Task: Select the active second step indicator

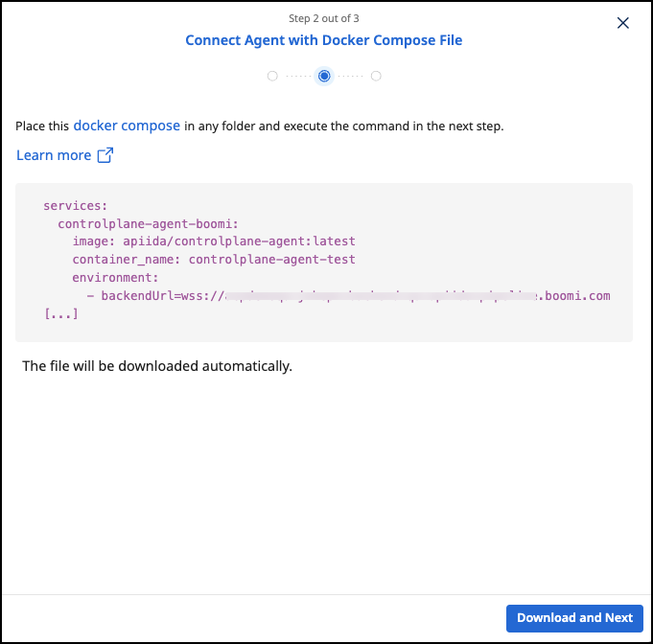Action: tap(324, 76)
